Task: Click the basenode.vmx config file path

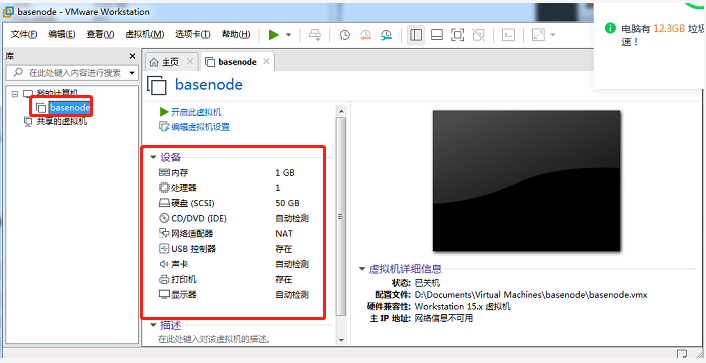Action: pos(531,295)
